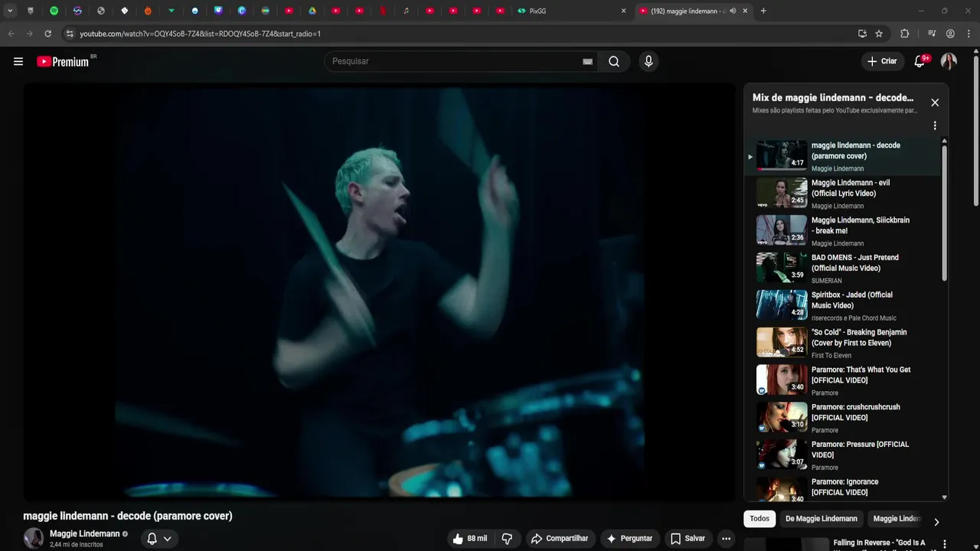The width and height of the screenshot is (980, 551).
Task: Click the video player to pause
Action: point(380,292)
